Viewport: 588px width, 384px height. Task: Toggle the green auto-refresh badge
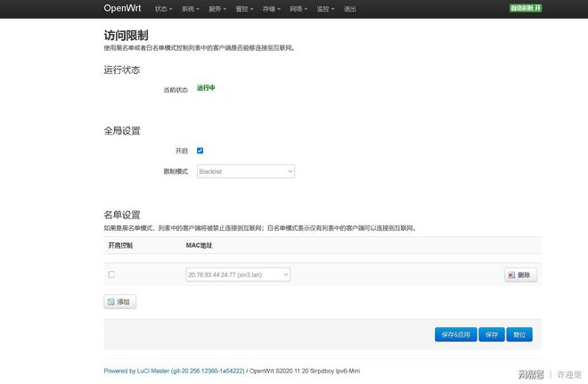pyautogui.click(x=526, y=8)
